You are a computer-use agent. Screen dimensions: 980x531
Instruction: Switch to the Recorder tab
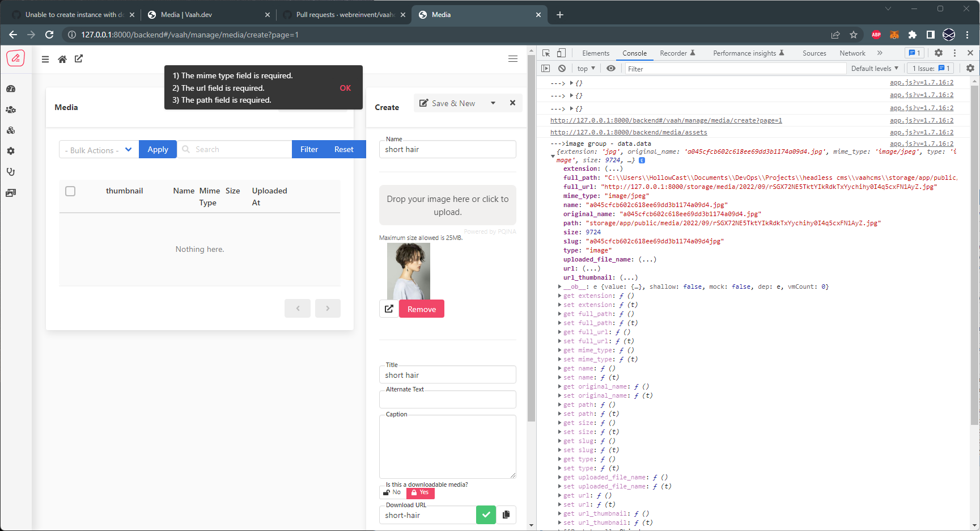point(677,53)
